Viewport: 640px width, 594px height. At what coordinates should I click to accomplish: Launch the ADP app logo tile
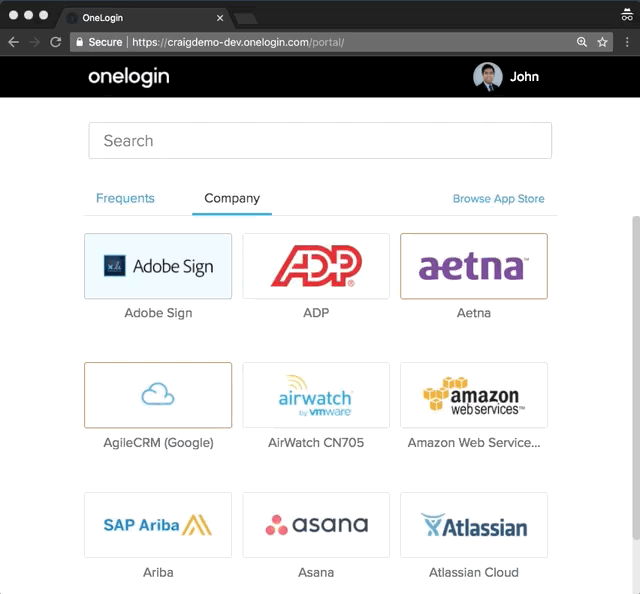pyautogui.click(x=316, y=266)
